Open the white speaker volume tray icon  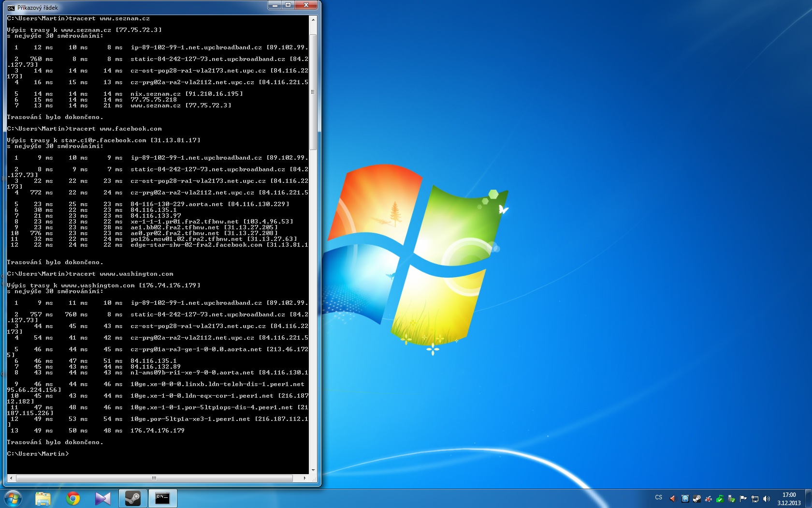coord(767,499)
